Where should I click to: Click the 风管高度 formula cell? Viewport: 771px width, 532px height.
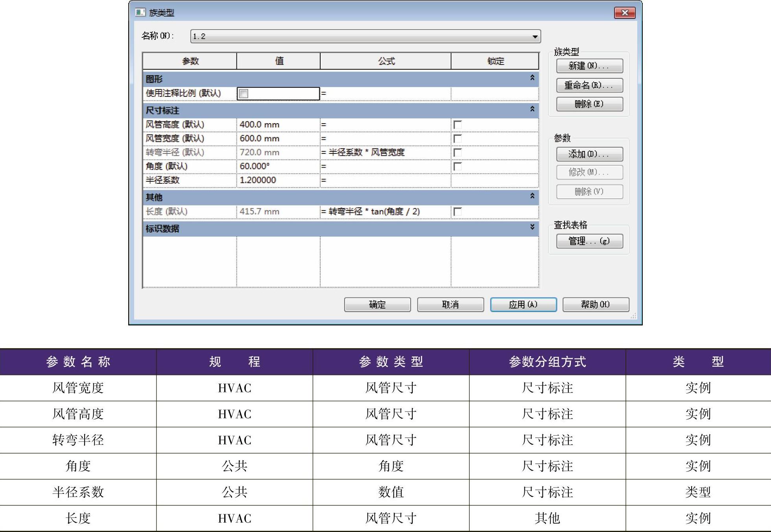click(x=385, y=125)
